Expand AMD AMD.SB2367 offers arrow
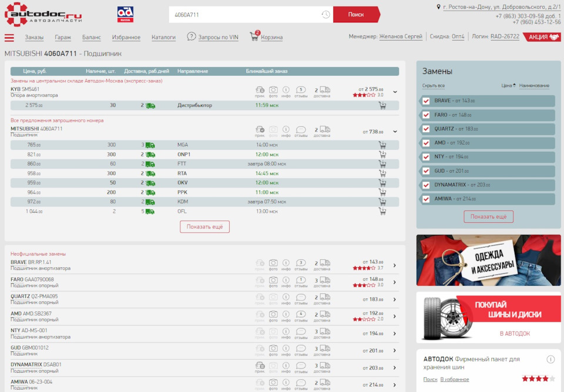The image size is (564, 392). 395,316
